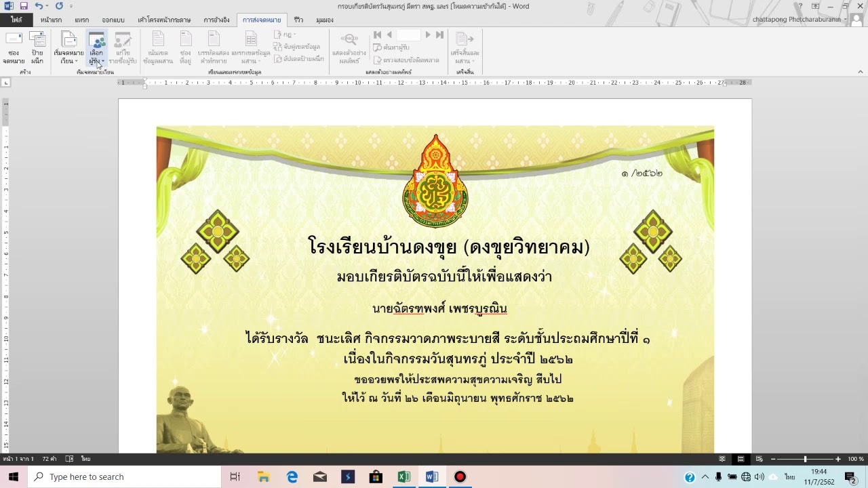Viewport: 868px width, 488px height.
Task: Click the Undo arrow icon
Action: point(39,6)
